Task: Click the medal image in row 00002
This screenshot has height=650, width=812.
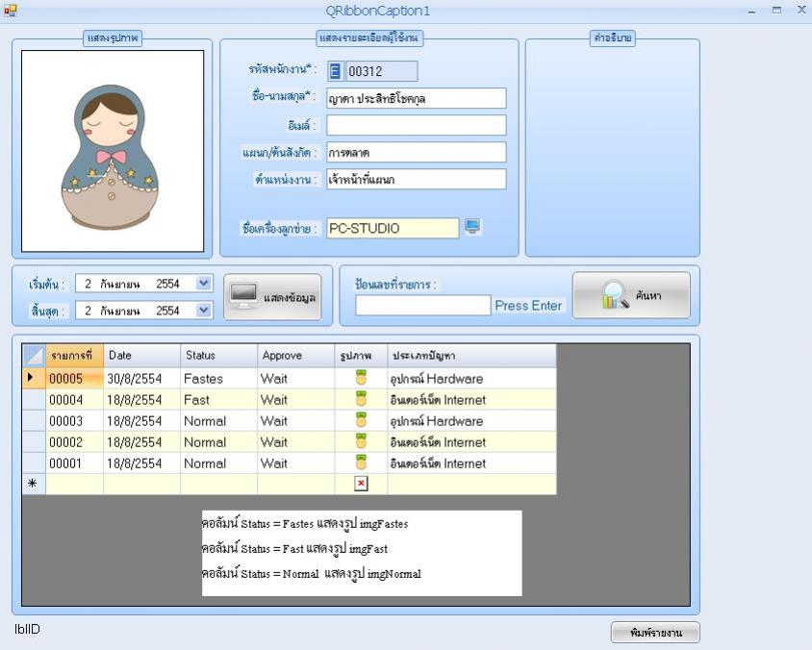Action: point(361,441)
